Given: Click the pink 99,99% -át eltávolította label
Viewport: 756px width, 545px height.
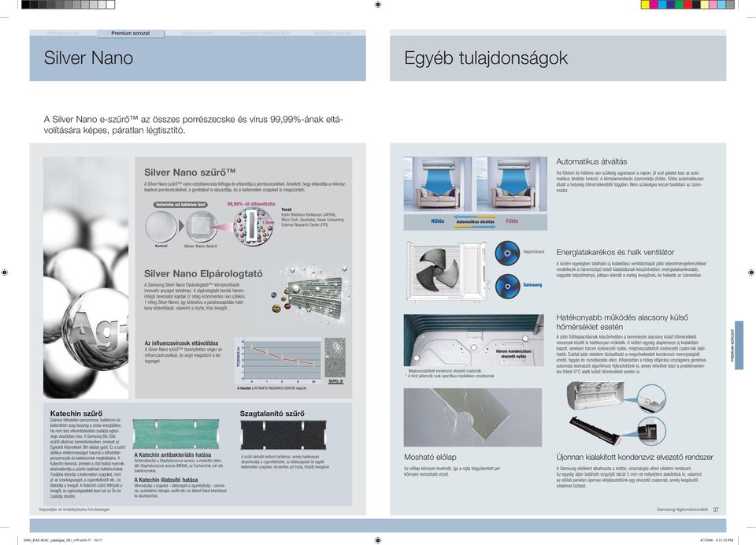Looking at the screenshot, I should 251,204.
